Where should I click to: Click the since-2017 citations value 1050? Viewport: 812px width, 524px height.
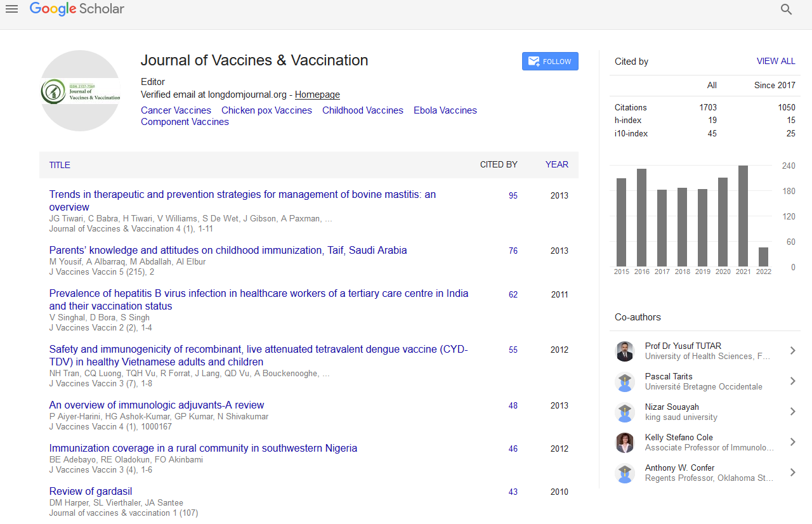click(x=787, y=108)
